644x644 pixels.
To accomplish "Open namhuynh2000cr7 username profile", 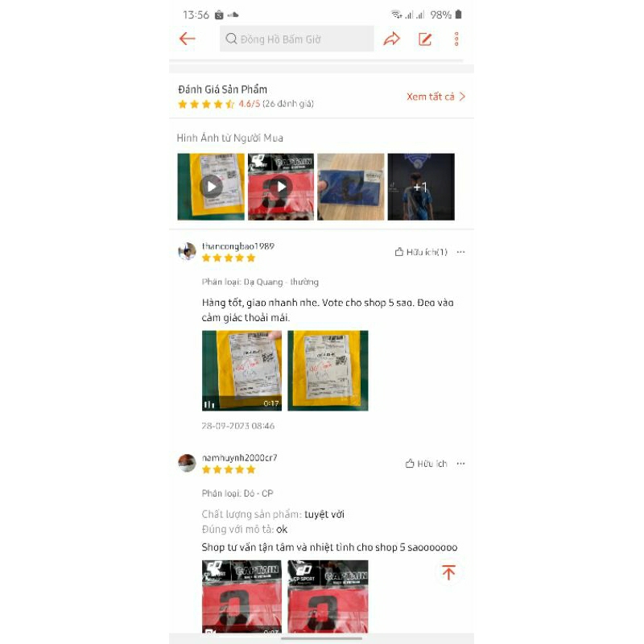I will (x=239, y=457).
